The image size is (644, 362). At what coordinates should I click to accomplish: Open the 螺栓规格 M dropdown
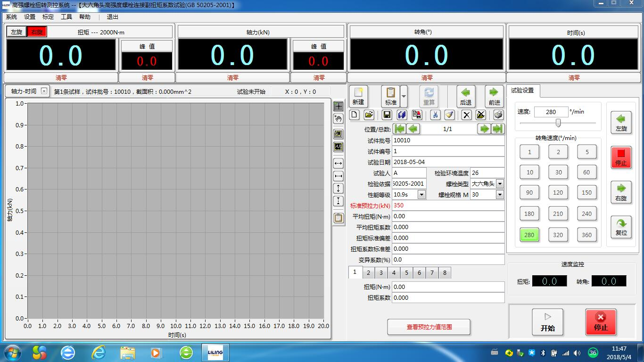point(500,195)
